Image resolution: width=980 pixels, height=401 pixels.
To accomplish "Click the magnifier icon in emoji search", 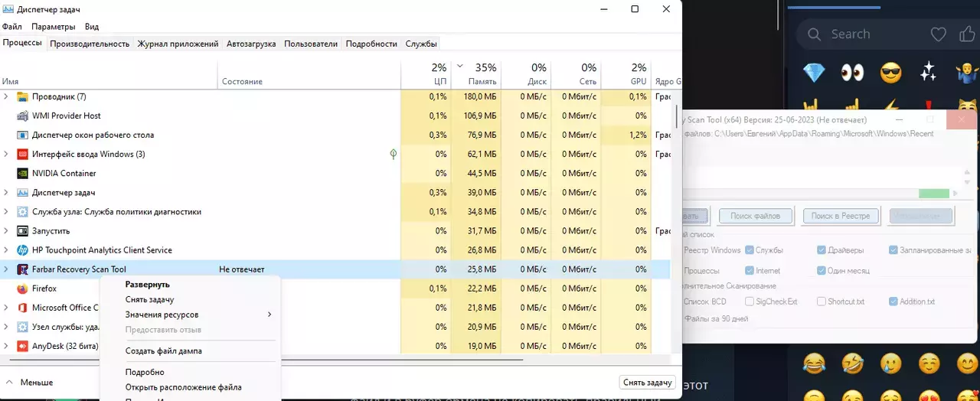I will tap(815, 34).
